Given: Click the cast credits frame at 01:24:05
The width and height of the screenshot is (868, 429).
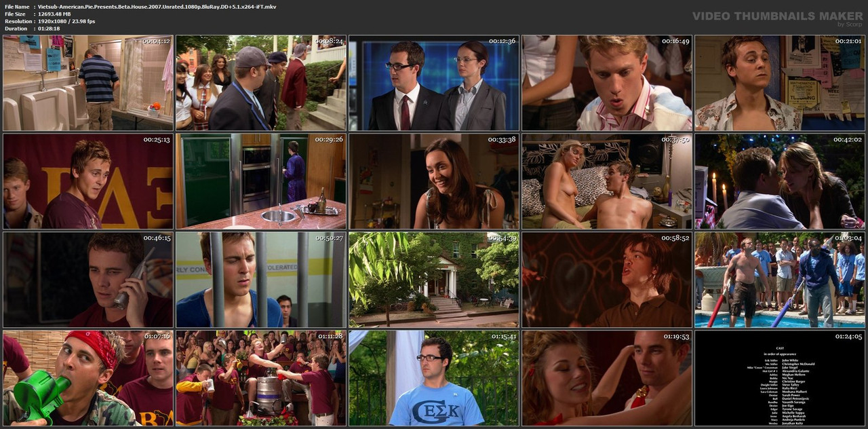Looking at the screenshot, I should [x=780, y=378].
